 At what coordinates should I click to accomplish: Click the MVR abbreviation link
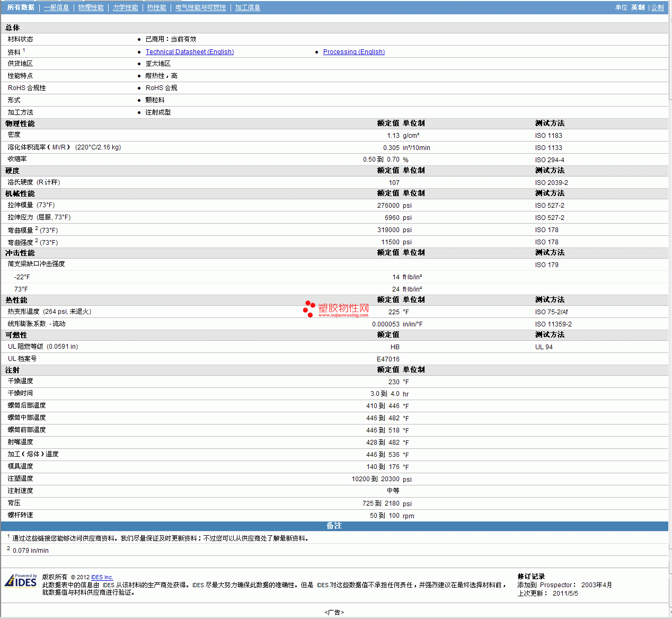[x=59, y=147]
